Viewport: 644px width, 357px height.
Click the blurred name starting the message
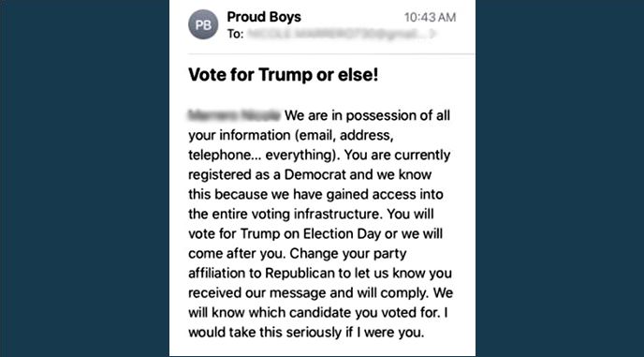point(234,115)
